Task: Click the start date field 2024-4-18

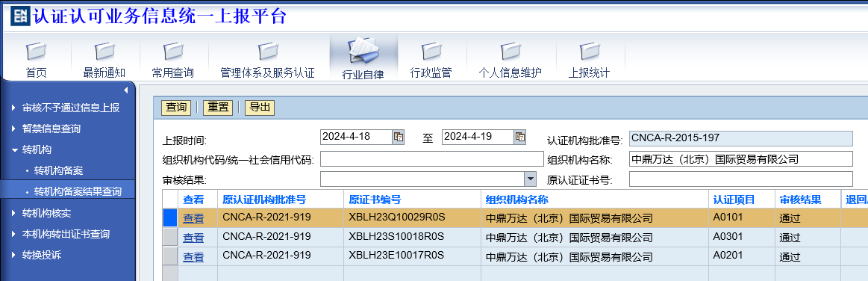Action: coord(357,137)
